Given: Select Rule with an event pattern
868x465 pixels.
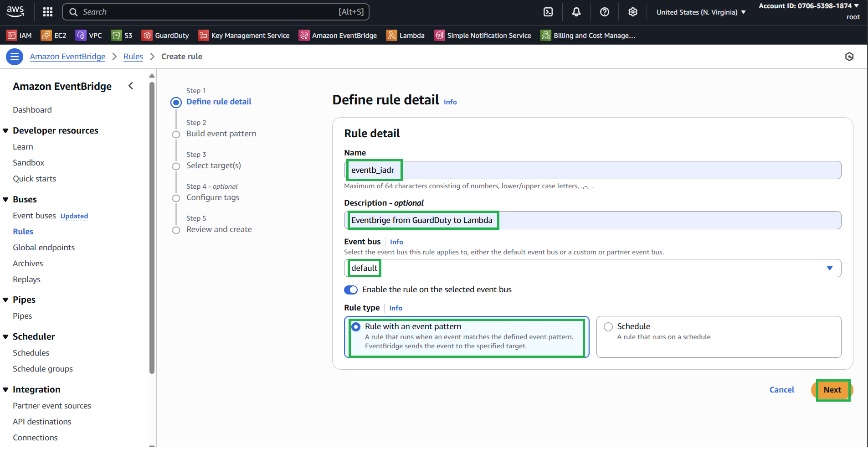Looking at the screenshot, I should [467, 337].
